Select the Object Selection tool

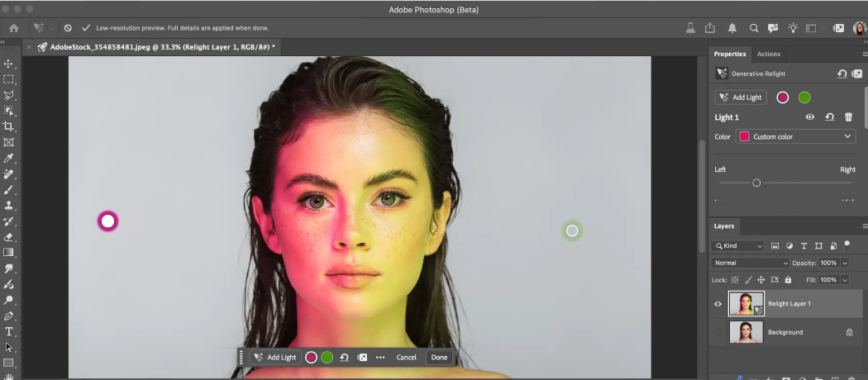click(x=8, y=111)
